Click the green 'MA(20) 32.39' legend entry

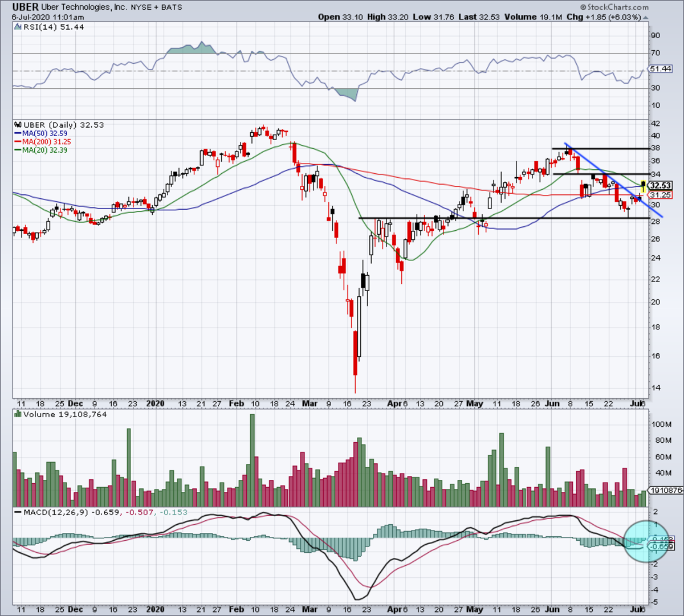pos(40,150)
